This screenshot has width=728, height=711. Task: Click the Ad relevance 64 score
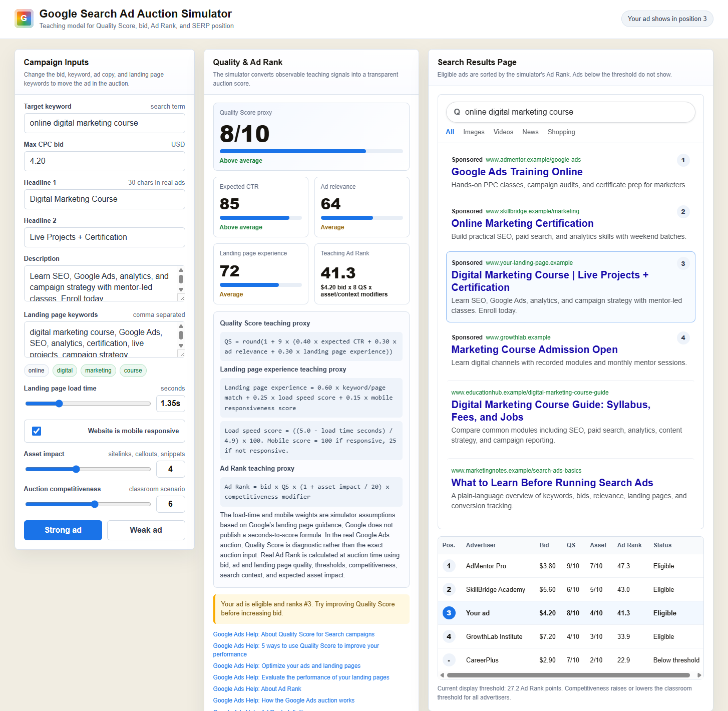330,204
